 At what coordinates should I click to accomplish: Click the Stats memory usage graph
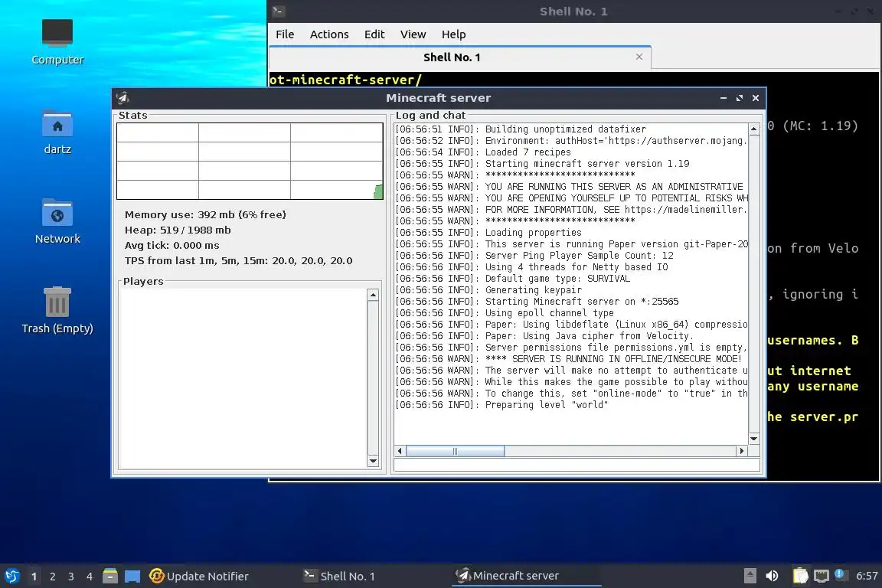tap(250, 161)
